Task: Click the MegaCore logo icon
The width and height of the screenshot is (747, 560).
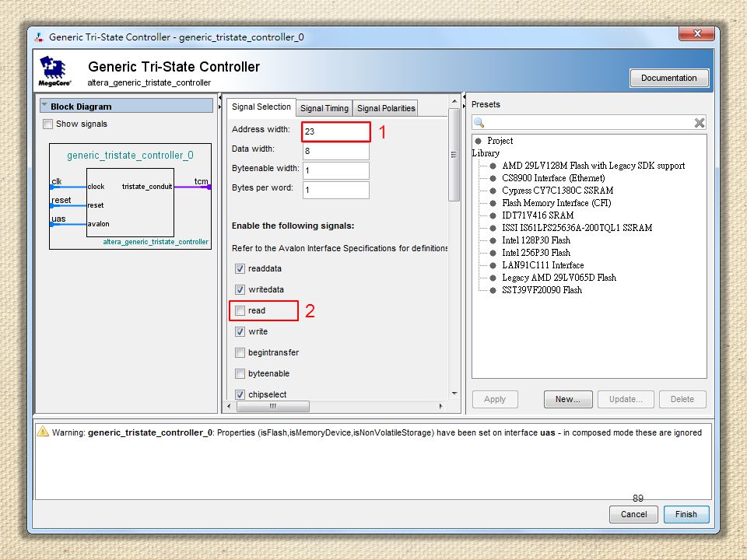Action: pyautogui.click(x=54, y=71)
